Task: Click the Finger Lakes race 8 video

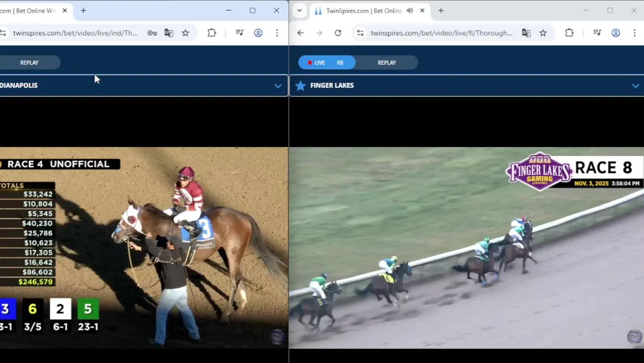Action: tap(467, 248)
